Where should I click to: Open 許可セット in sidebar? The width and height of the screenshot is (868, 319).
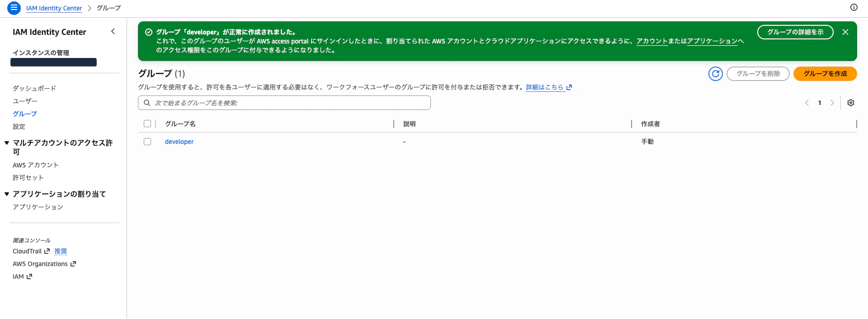pyautogui.click(x=28, y=177)
